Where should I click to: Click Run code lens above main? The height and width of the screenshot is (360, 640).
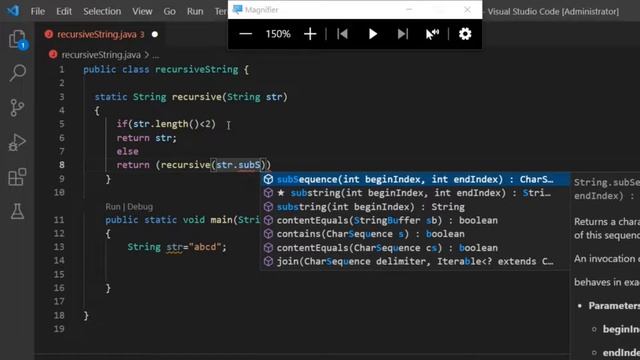113,207
